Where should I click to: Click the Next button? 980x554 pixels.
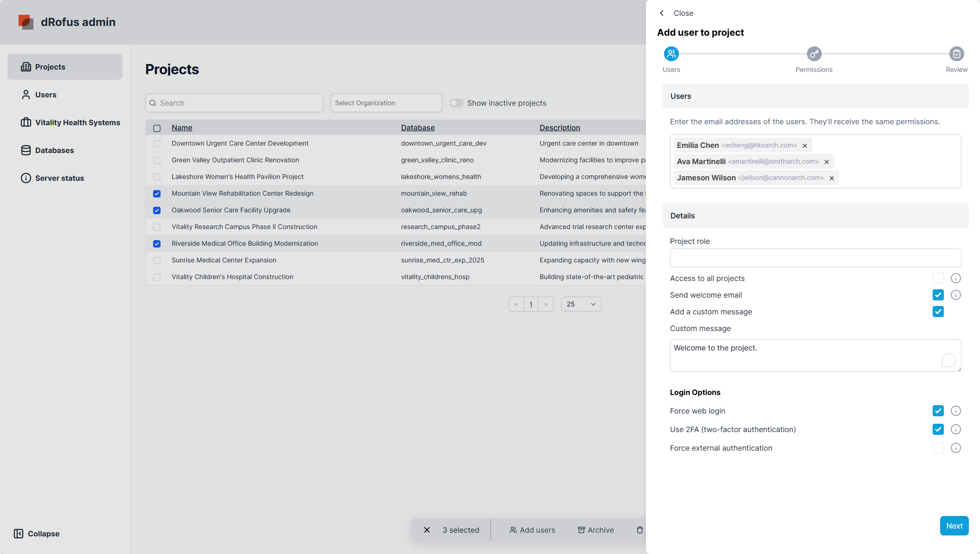954,526
